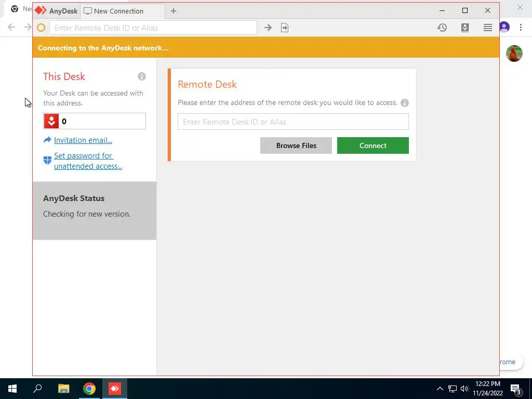532x399 pixels.
Task: Click the info icon beside This Desk
Action: [x=142, y=76]
